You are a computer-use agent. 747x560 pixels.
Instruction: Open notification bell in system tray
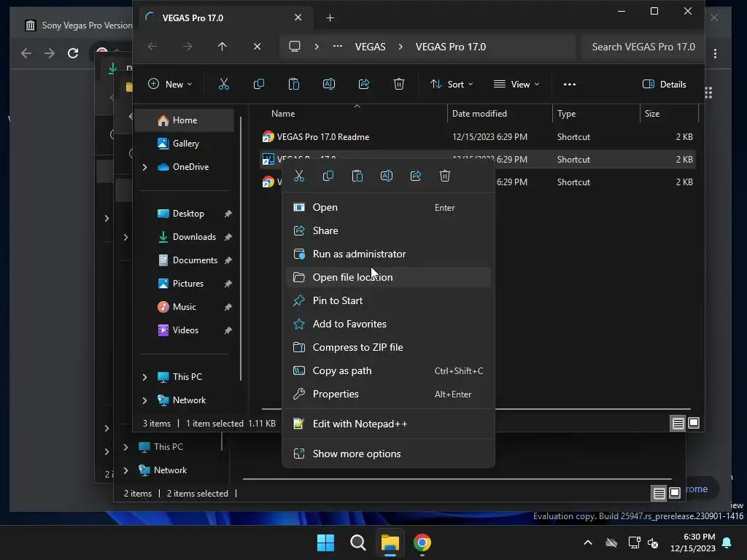point(727,542)
